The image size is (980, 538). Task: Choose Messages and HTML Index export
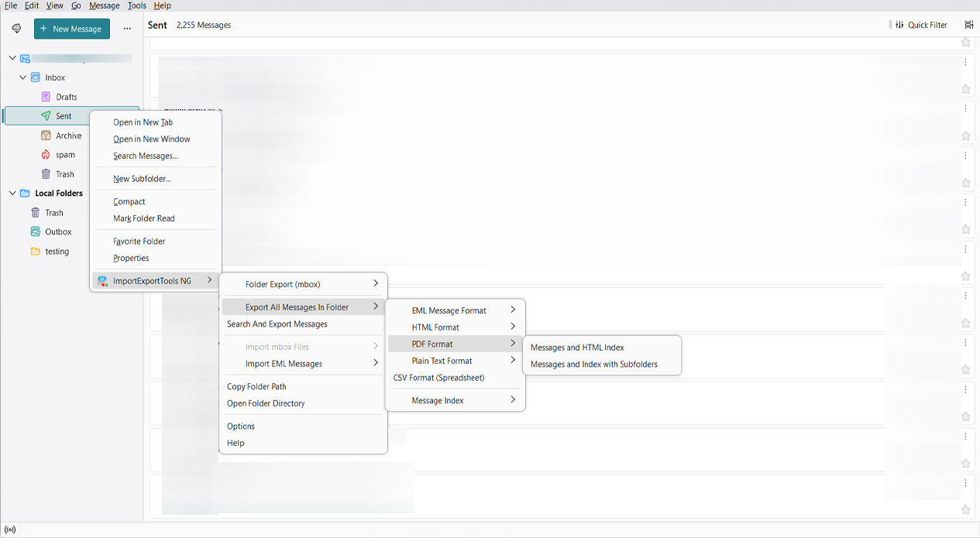pos(576,347)
